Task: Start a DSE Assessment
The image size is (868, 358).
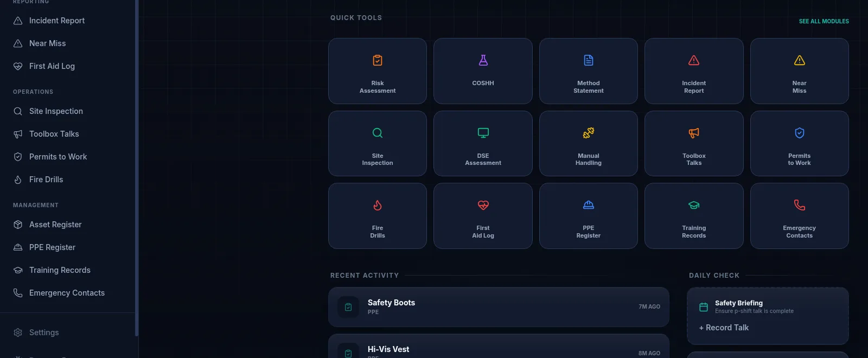Action: point(483,144)
